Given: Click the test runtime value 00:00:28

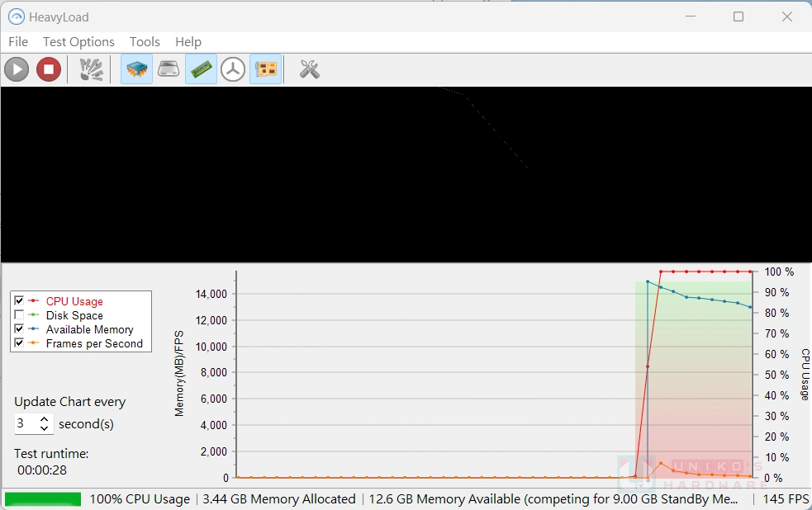Looking at the screenshot, I should coord(42,470).
